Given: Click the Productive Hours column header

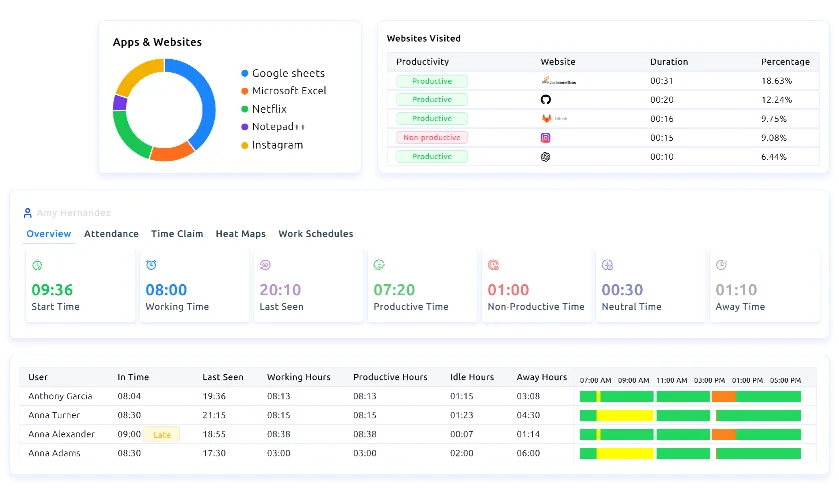Looking at the screenshot, I should click(390, 377).
